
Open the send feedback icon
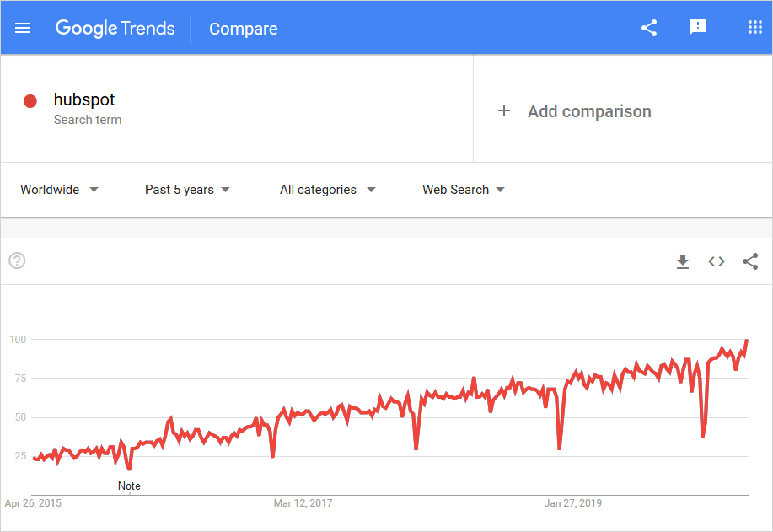coord(698,28)
